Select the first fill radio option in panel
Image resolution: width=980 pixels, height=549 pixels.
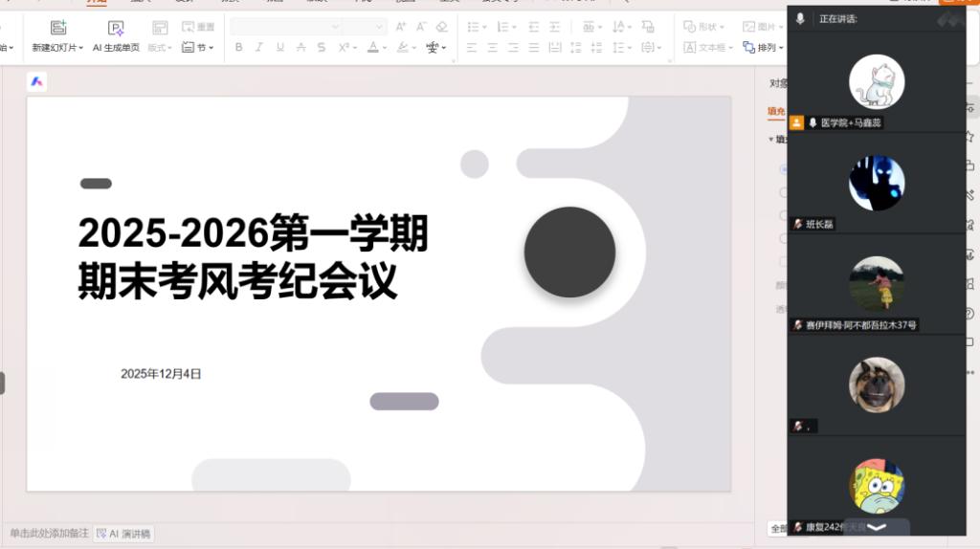click(x=783, y=169)
